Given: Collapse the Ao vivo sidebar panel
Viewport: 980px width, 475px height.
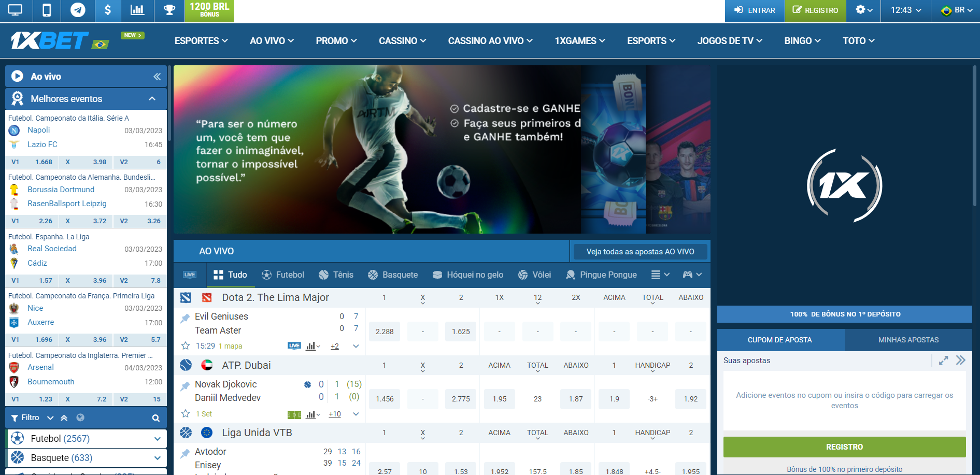Looking at the screenshot, I should point(157,77).
